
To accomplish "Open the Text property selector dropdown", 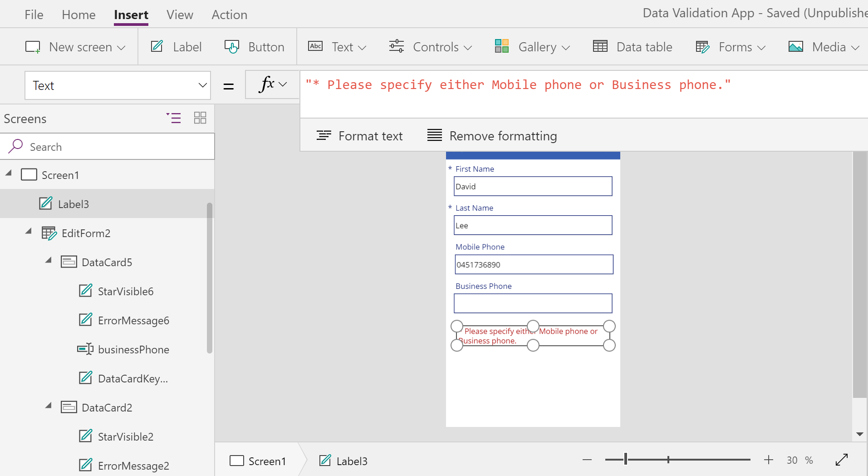I will (118, 85).
